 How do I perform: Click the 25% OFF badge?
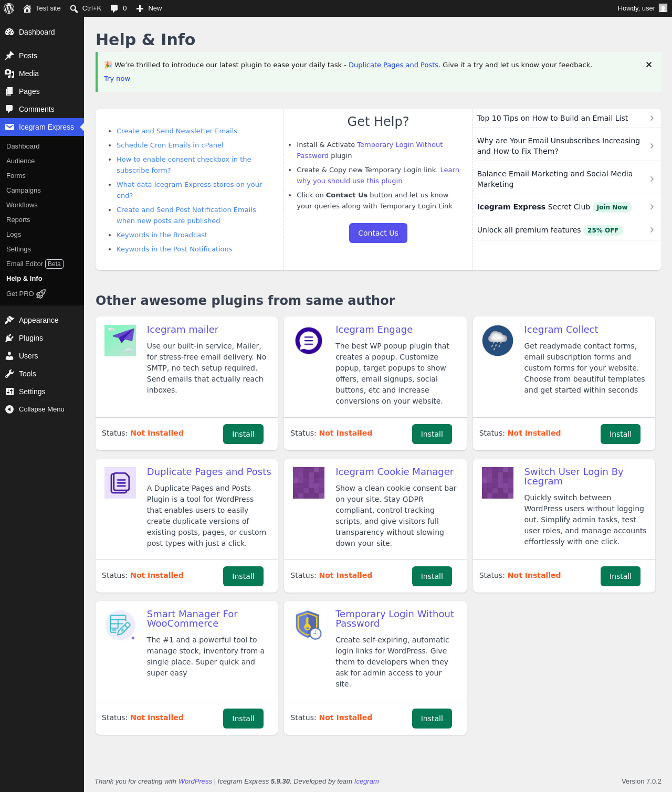coord(603,230)
